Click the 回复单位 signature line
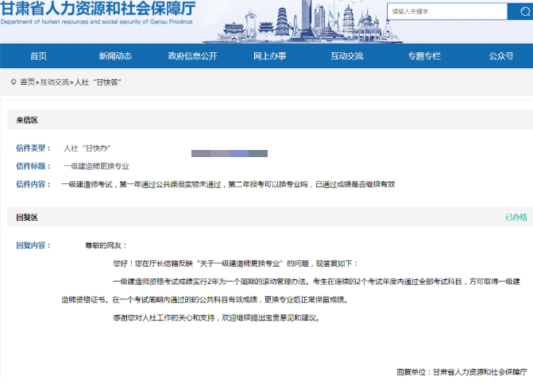Screen dimensions: 533x392 (462, 372)
